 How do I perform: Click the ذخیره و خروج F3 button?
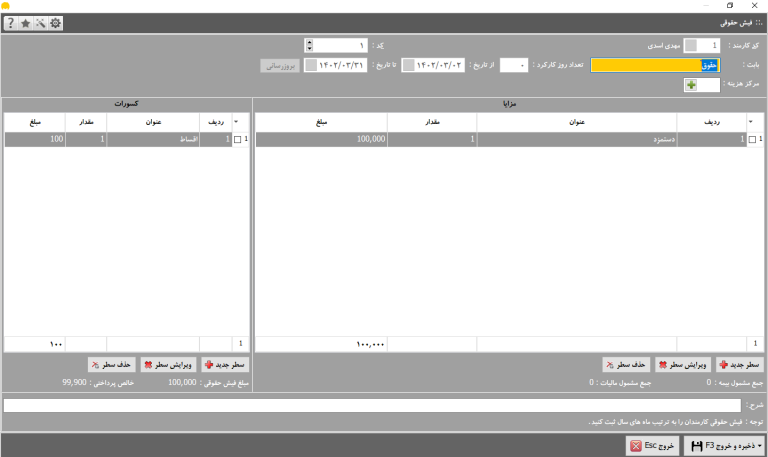(724, 446)
